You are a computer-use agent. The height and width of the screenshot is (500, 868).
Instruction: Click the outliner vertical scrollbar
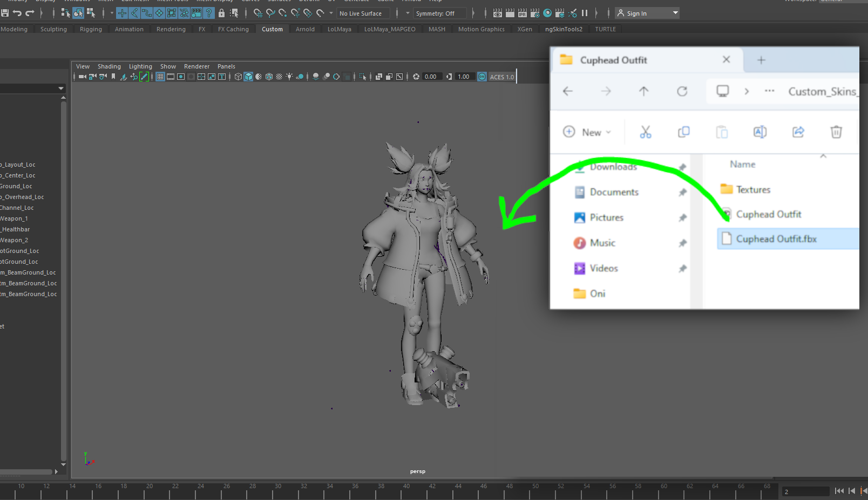tap(64, 280)
